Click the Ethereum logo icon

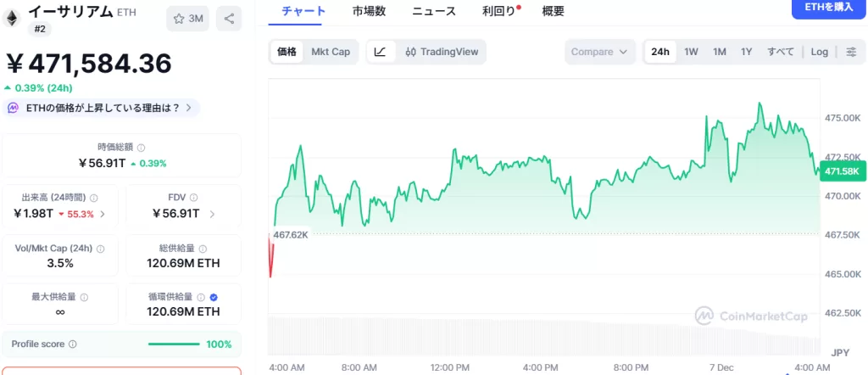pos(13,17)
